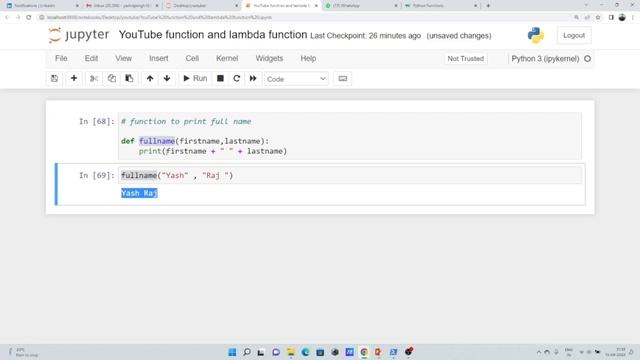640x360 pixels.
Task: Open the Kernel menu
Action: coord(227,58)
